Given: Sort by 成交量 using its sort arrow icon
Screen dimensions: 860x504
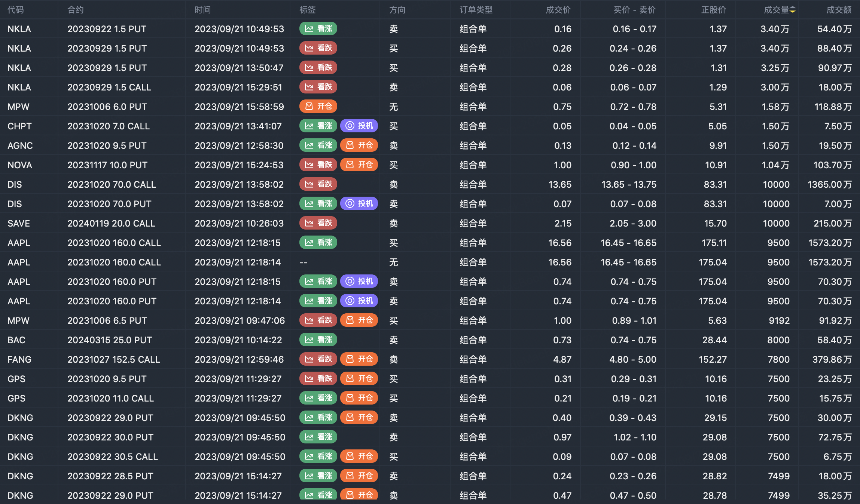Looking at the screenshot, I should pos(793,10).
